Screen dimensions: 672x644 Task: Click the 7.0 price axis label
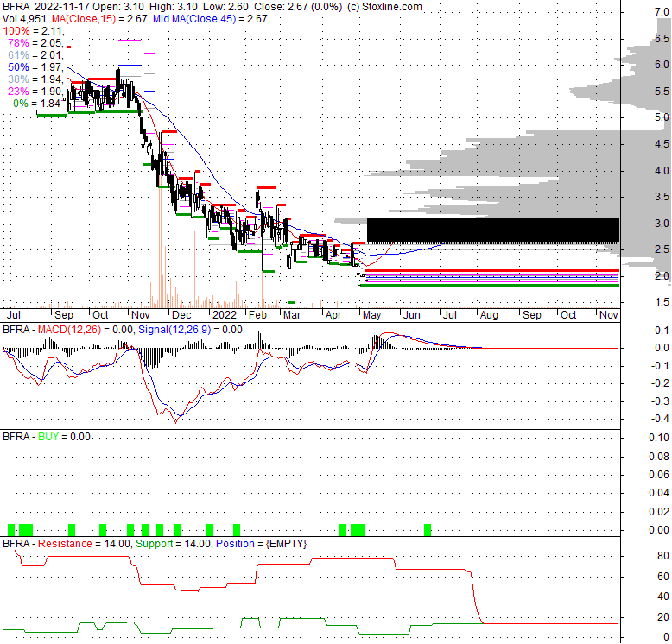[x=662, y=12]
